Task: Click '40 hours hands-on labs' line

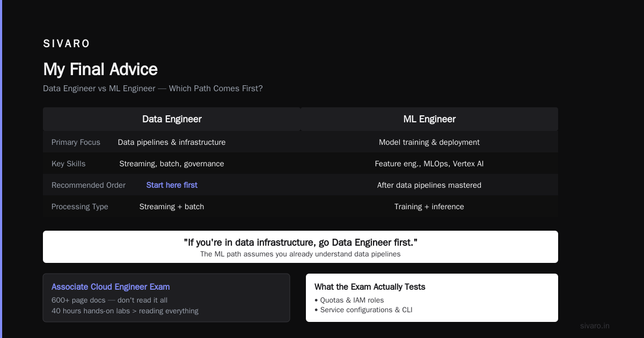Action: coord(125,311)
